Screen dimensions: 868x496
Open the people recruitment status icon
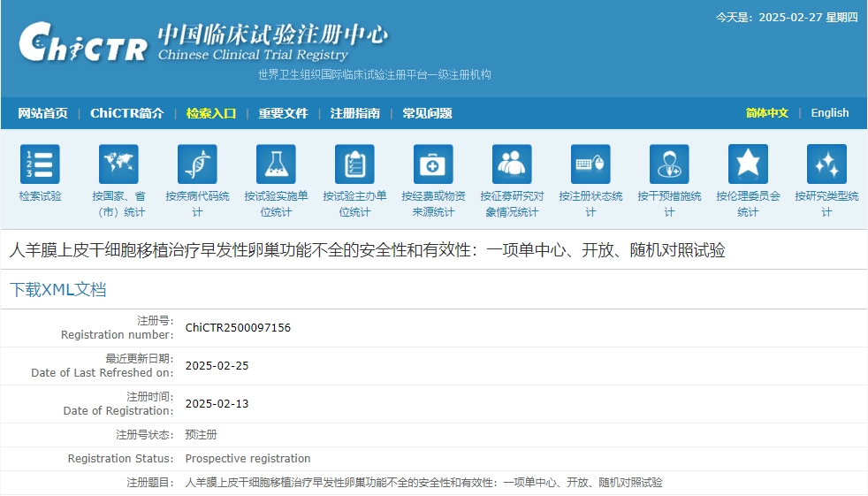512,164
